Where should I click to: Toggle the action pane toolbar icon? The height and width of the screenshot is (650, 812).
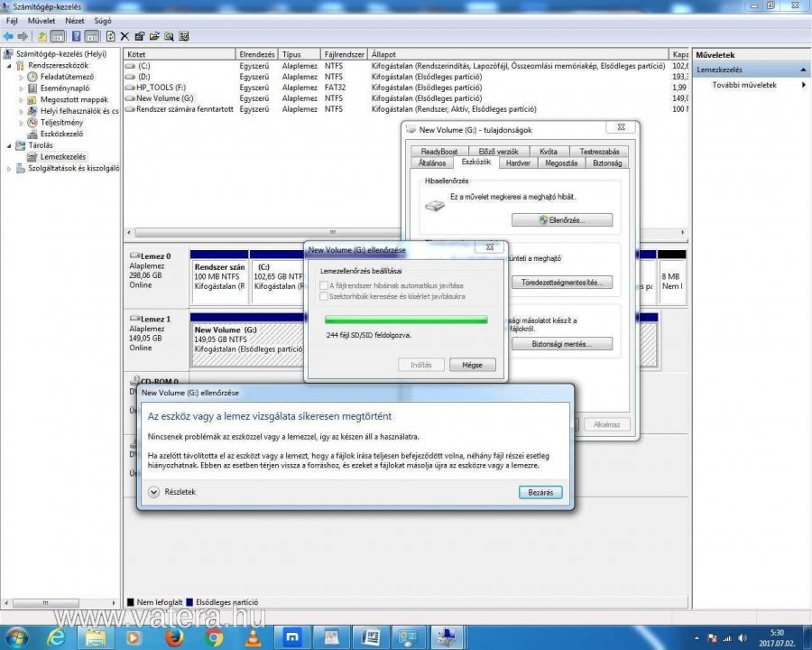(92, 36)
